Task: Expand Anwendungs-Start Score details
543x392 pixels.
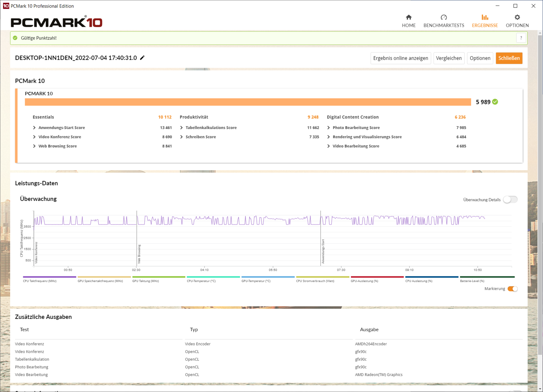Action: click(34, 128)
